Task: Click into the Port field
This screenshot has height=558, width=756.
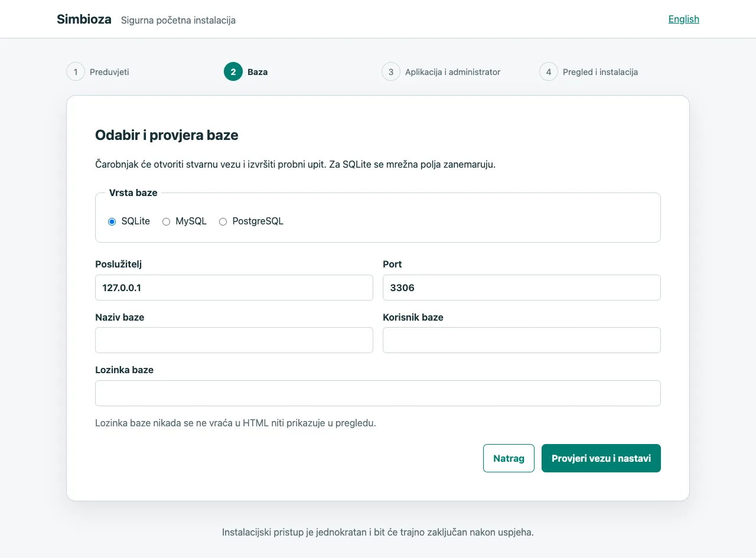Action: click(x=522, y=288)
